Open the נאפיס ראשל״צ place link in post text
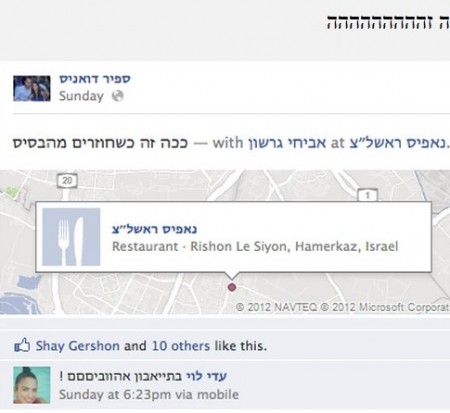This screenshot has height=413, width=450. (397, 143)
